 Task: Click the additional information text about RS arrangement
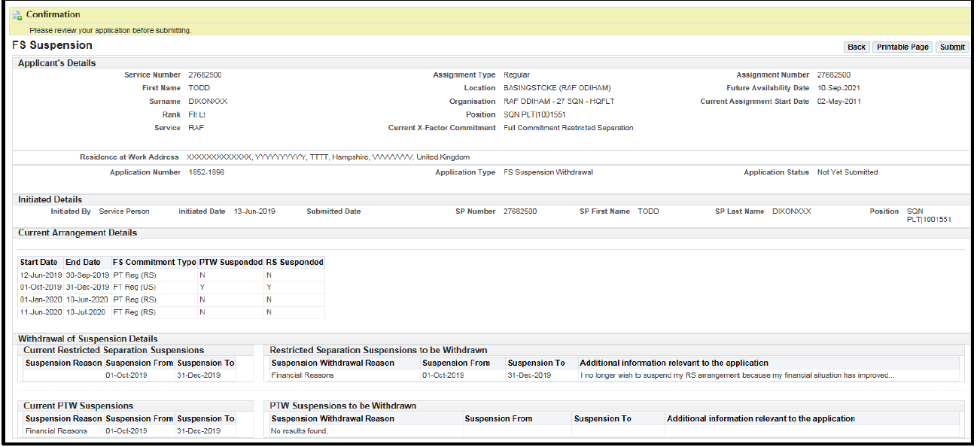(x=735, y=375)
